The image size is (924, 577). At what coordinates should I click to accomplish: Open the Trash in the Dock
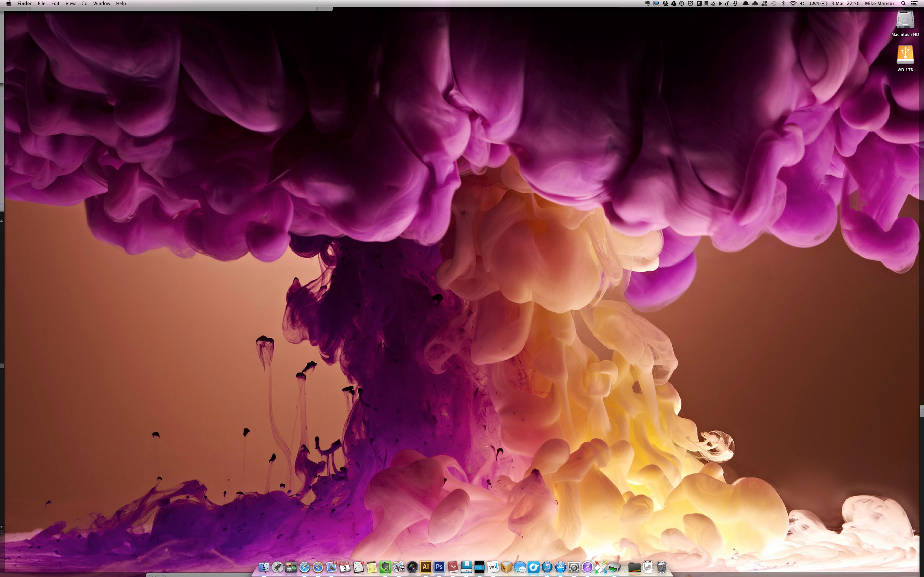[662, 567]
